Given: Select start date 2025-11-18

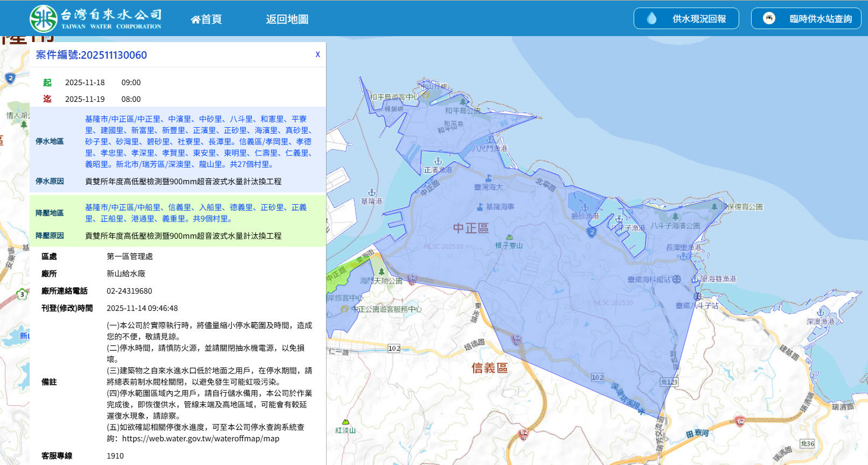Looking at the screenshot, I should tap(85, 82).
